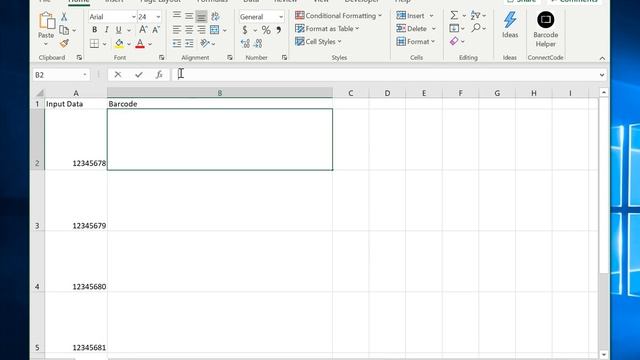Activate the Format Painter brush
Screen dimensions: 640x360
64,43
